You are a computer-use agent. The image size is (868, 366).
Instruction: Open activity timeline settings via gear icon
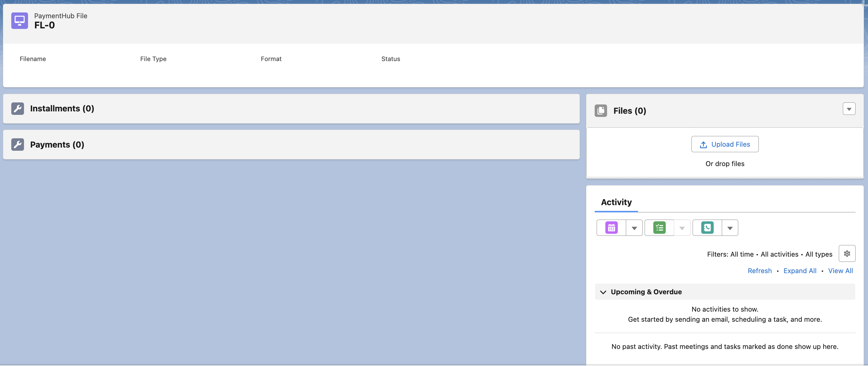(847, 253)
